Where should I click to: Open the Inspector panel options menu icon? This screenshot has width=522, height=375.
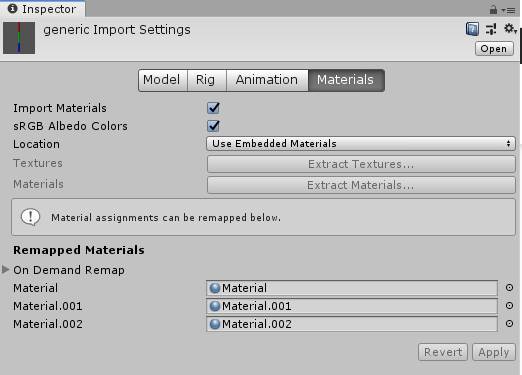(x=508, y=10)
